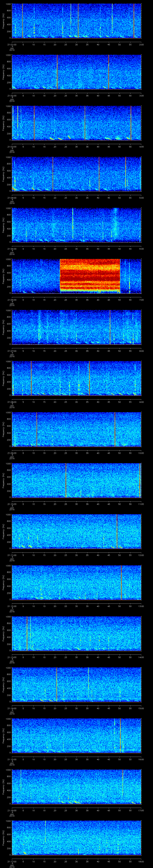Select the '12:00' end time label
Image resolution: width=153 pixels, height=868 pixels.
(x=141, y=555)
